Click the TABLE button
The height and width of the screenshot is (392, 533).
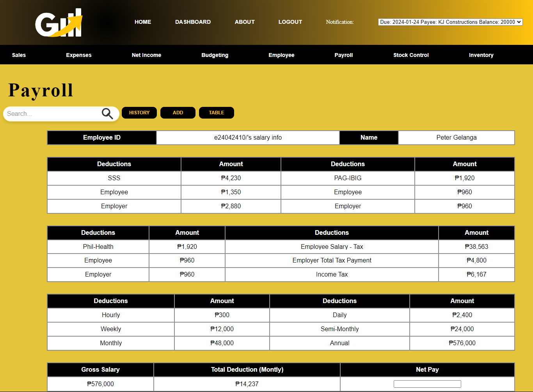click(217, 113)
